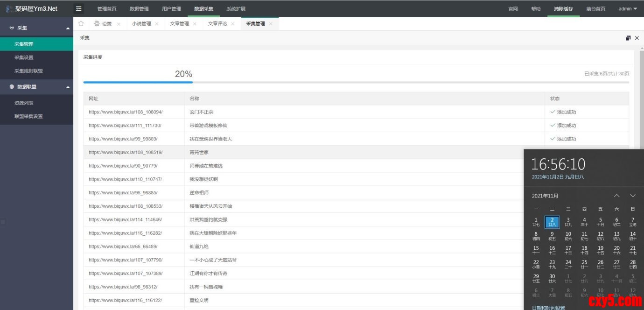Open 资源列表 in sidebar
This screenshot has width=644, height=310.
[x=24, y=103]
